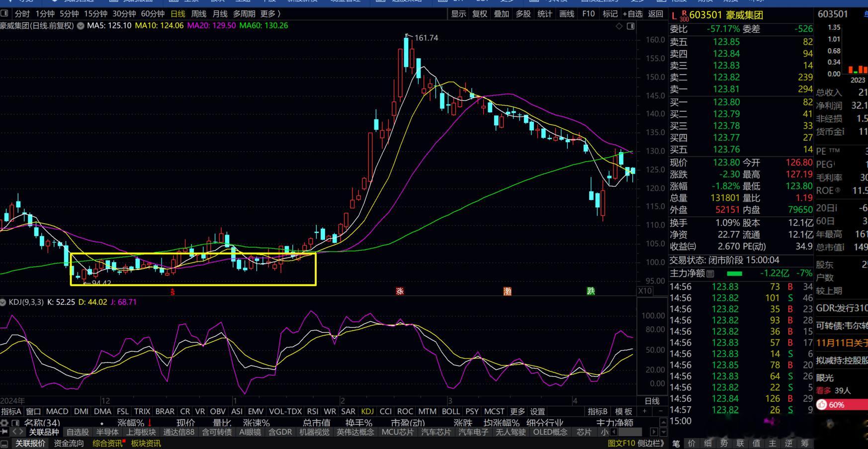Switch to the 周线 weekly chart tab
The height and width of the screenshot is (449, 868).
pos(198,14)
